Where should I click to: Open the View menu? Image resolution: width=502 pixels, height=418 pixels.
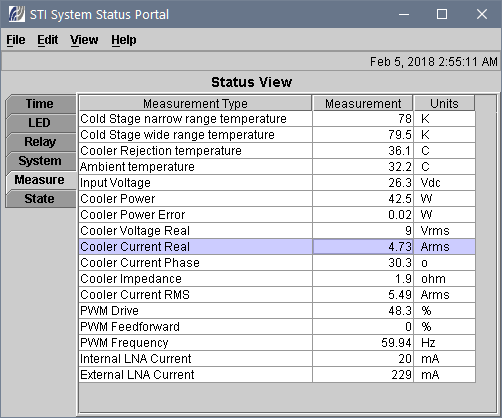84,40
